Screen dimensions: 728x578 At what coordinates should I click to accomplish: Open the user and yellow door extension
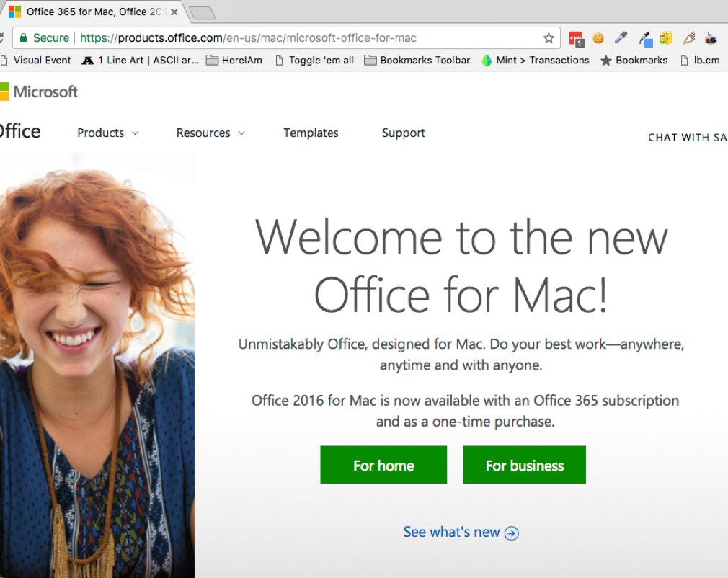[x=666, y=38]
